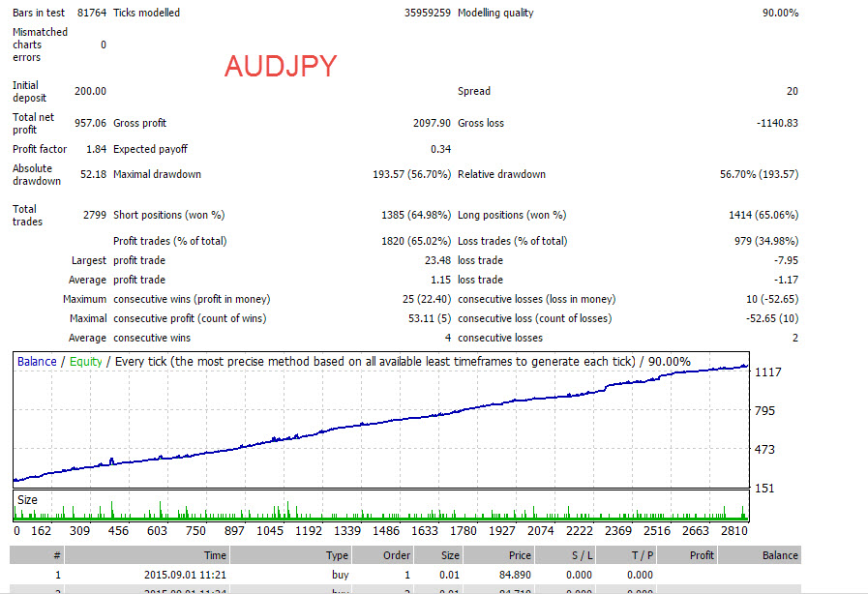Screen dimensions: 868x594
Task: Click the largest loss trade value -7.95
Action: [x=786, y=260]
